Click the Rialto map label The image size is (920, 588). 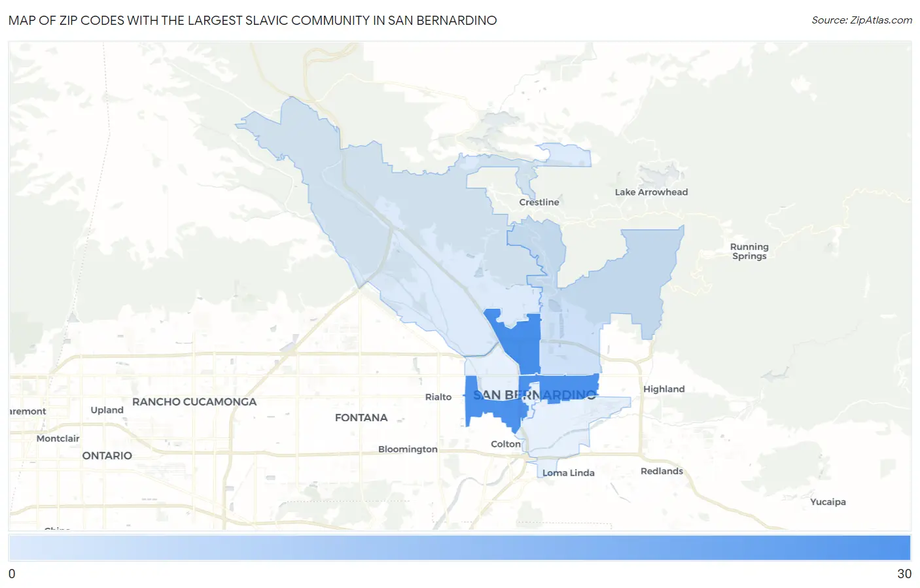click(x=438, y=397)
